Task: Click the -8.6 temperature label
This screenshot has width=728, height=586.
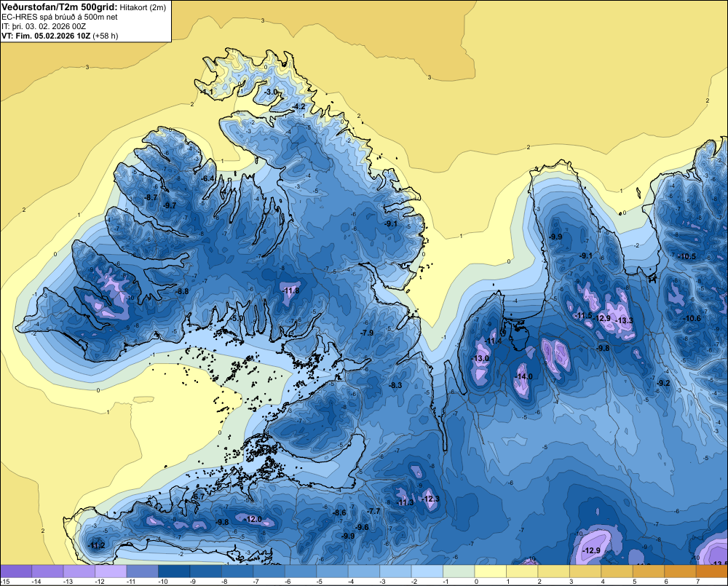Action: [x=339, y=512]
